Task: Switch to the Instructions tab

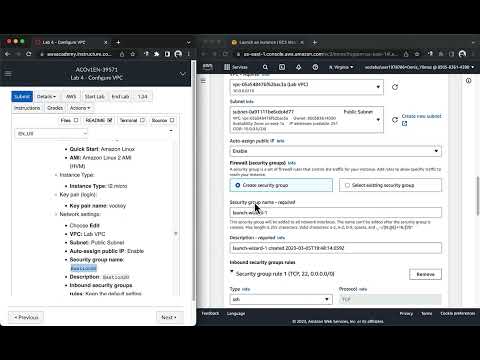Action: pos(27,108)
